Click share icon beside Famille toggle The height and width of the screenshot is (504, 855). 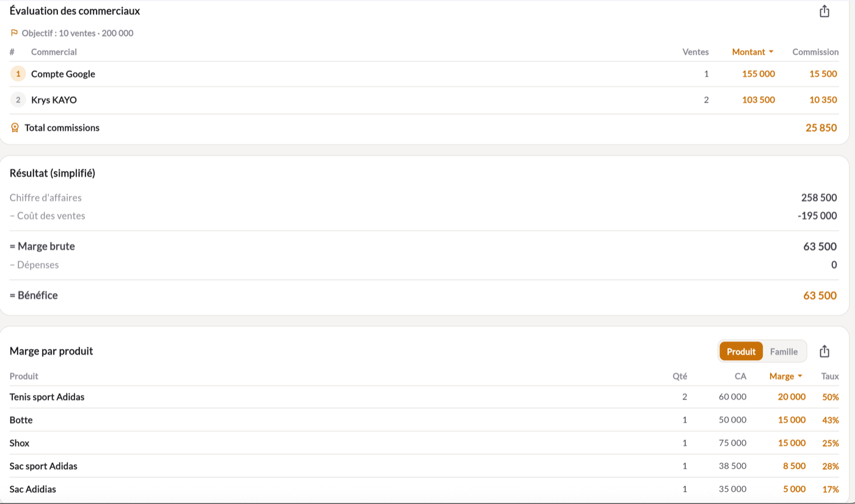coord(824,351)
